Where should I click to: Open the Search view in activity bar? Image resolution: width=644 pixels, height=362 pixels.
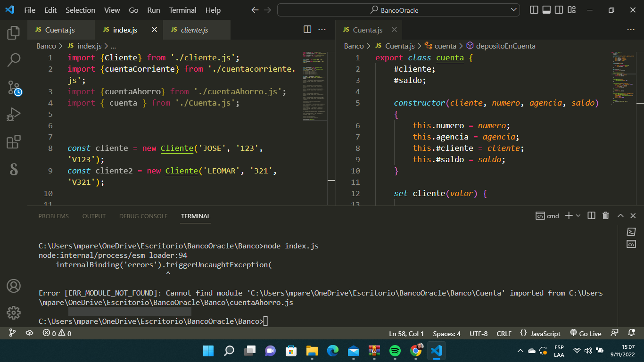[14, 60]
